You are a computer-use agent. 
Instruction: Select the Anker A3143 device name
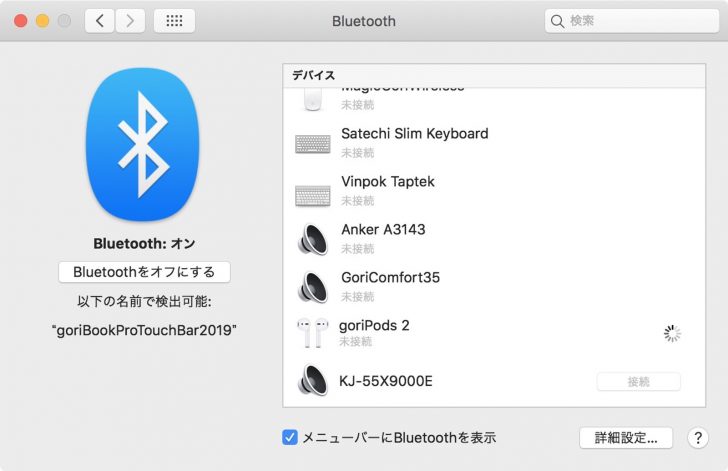[x=383, y=229]
